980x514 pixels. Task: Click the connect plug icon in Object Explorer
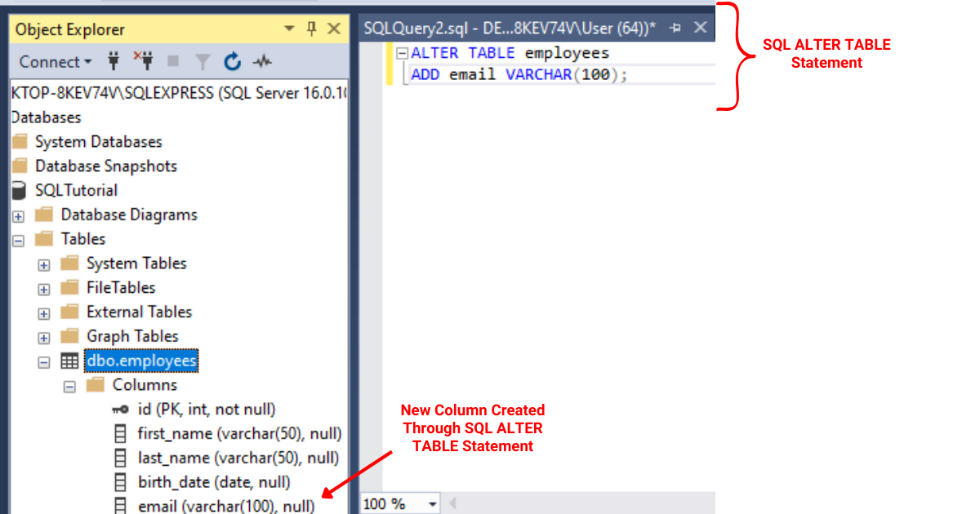pos(114,61)
